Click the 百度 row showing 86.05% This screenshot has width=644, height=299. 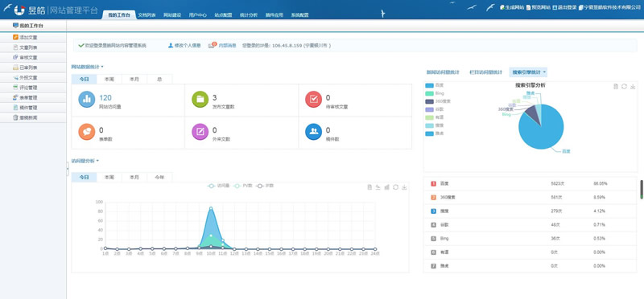(x=530, y=183)
